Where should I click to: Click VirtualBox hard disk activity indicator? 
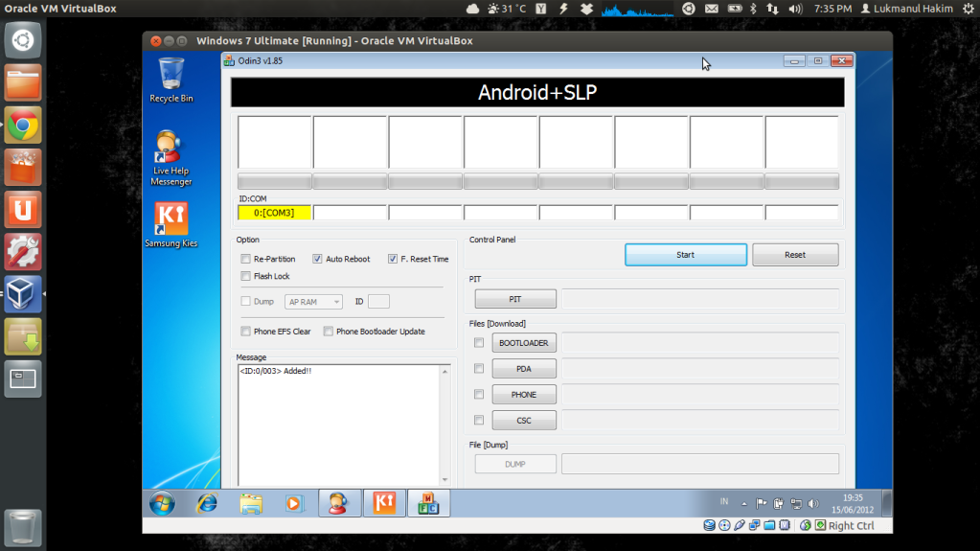(x=709, y=525)
